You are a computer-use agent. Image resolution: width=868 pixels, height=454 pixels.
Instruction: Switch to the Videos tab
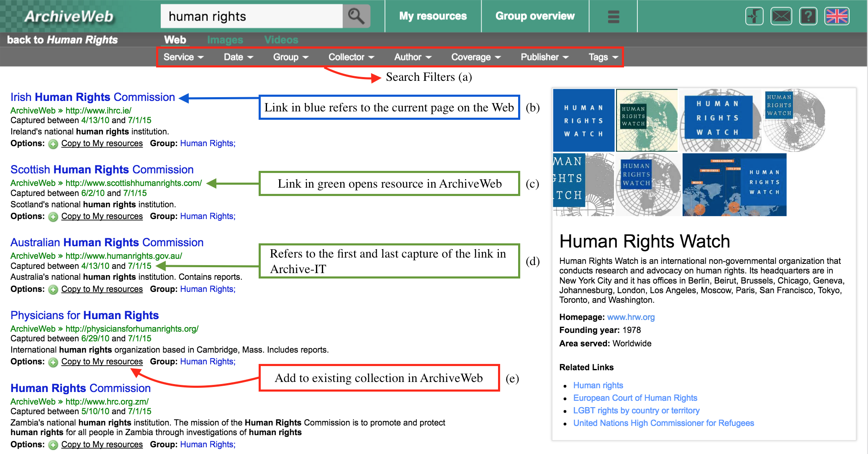pyautogui.click(x=281, y=40)
